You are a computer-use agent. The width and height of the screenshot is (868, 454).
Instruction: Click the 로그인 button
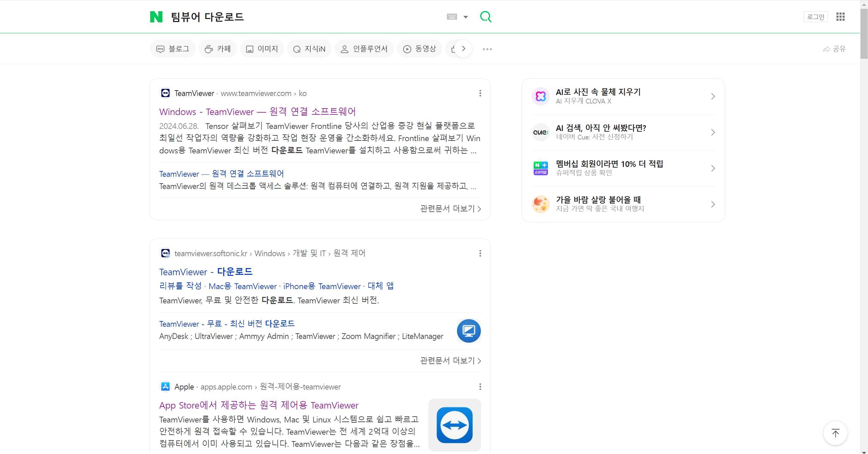click(815, 17)
